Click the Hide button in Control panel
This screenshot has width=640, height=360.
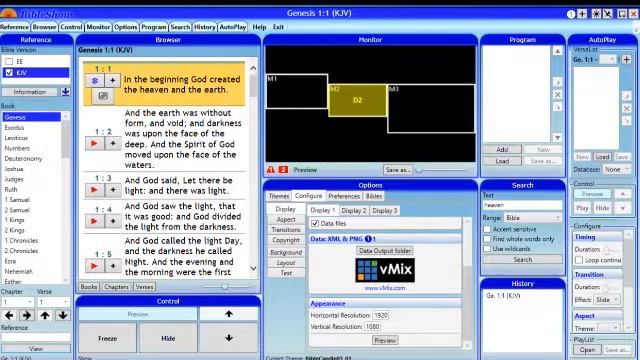pos(168,338)
